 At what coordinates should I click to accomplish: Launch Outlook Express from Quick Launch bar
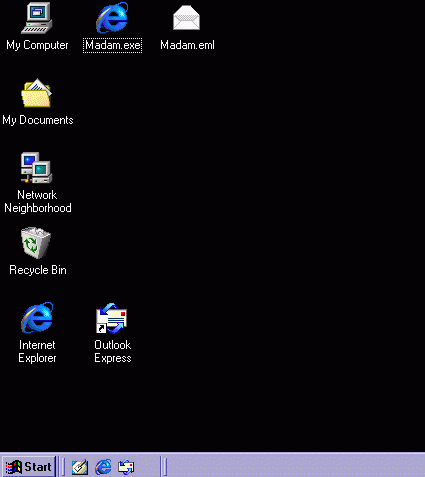pos(126,467)
